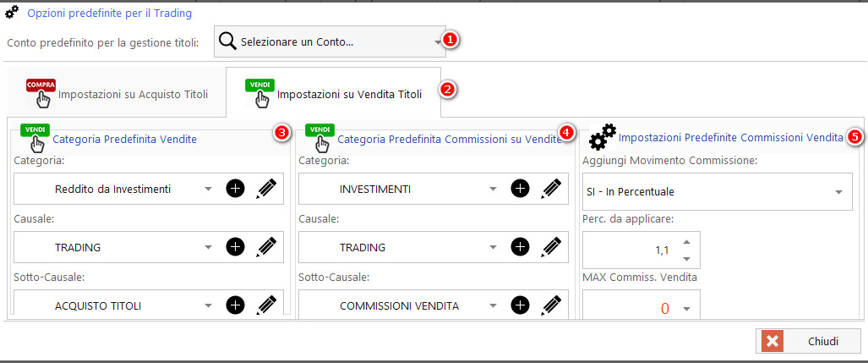Screen dimensions: 868x363
Task: Add new category next to INVESTIMENTI
Action: click(520, 189)
